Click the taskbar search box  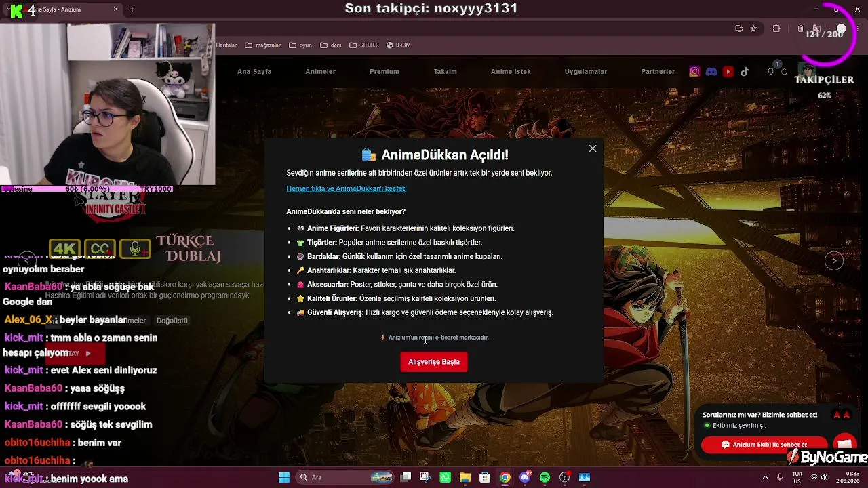coord(346,477)
